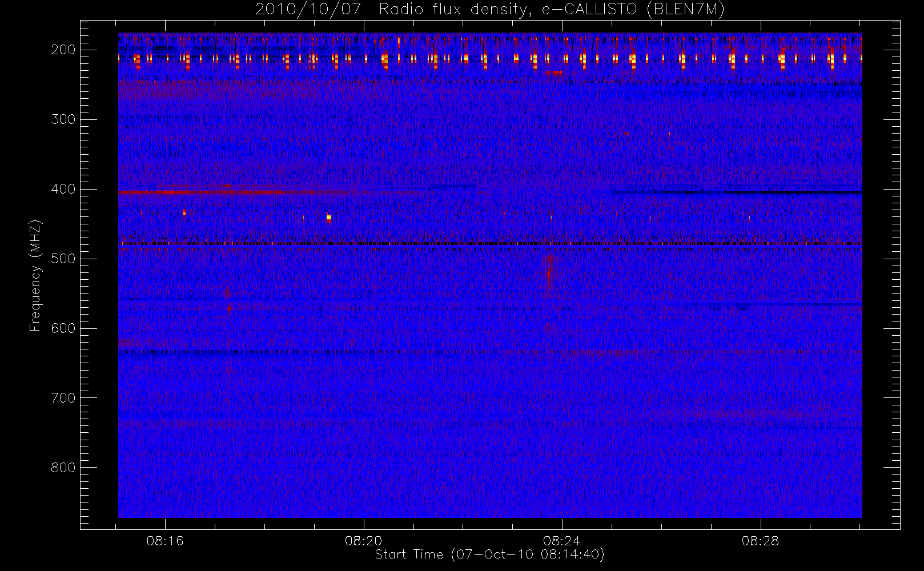Image resolution: width=924 pixels, height=571 pixels.
Task: Click the 08:28 time tick label
Action: point(760,541)
